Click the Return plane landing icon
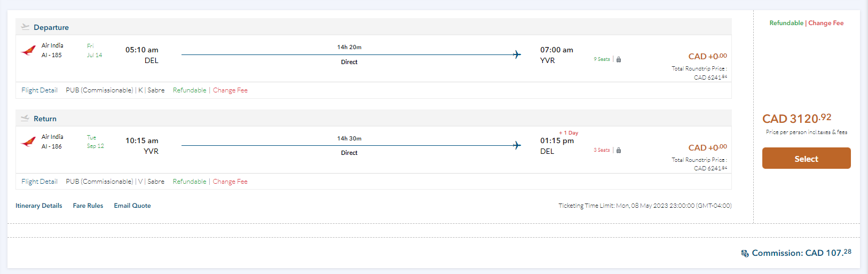Viewport: 868px width, 274px height. click(25, 118)
